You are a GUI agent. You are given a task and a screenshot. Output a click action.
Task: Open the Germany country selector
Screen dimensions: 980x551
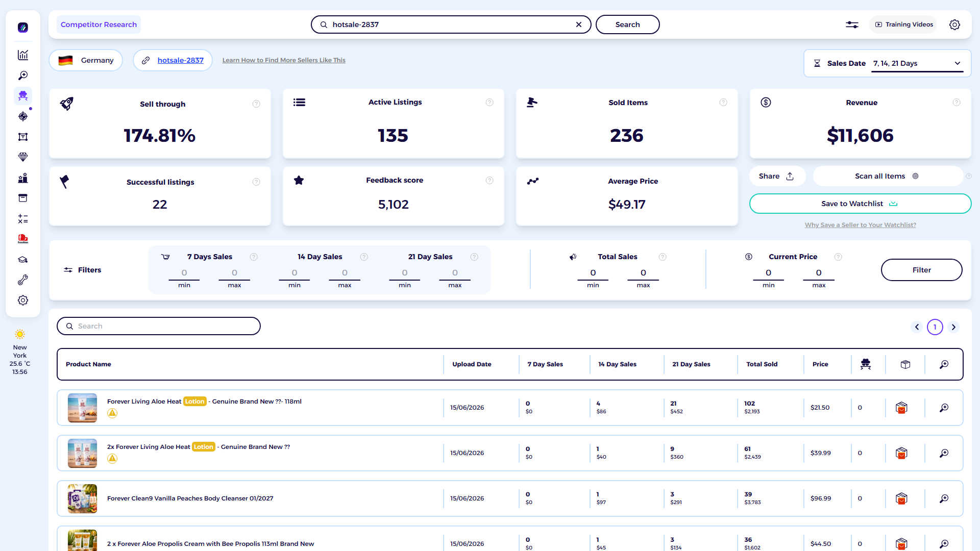(x=86, y=60)
